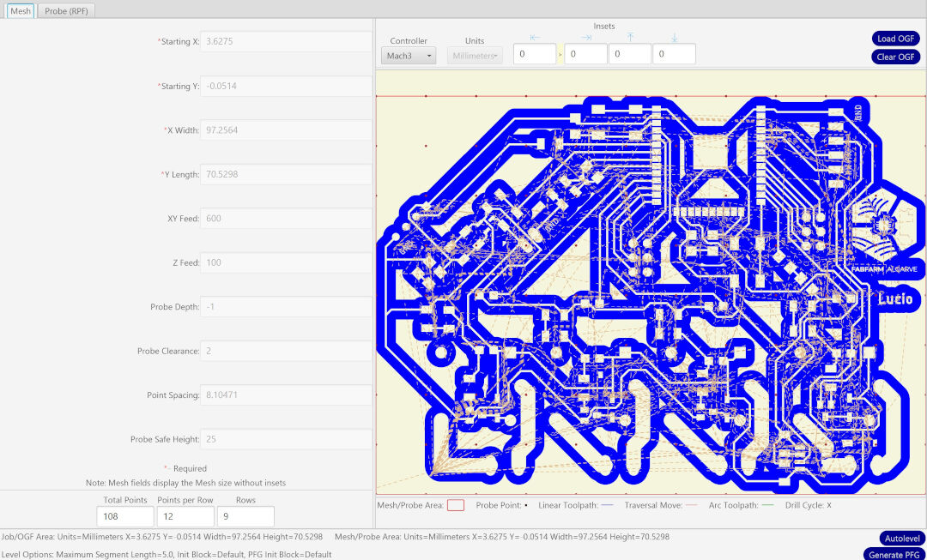Open the Probe (RPF) tab
The height and width of the screenshot is (560, 927).
[66, 10]
